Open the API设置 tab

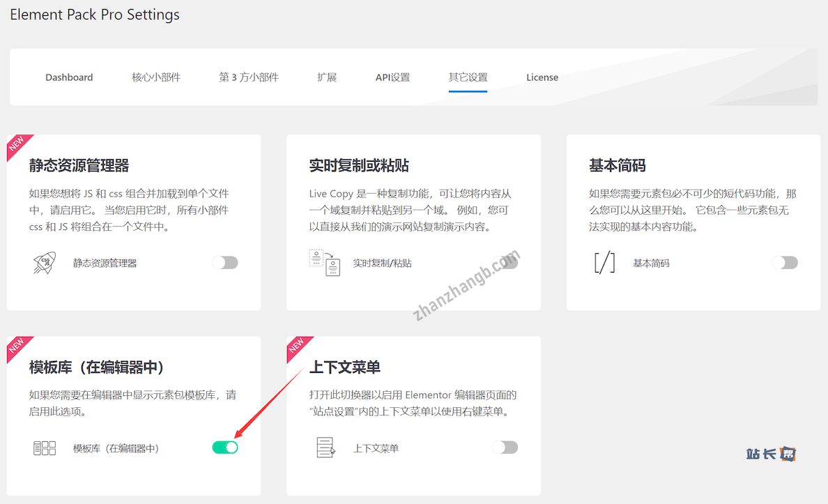click(x=392, y=77)
